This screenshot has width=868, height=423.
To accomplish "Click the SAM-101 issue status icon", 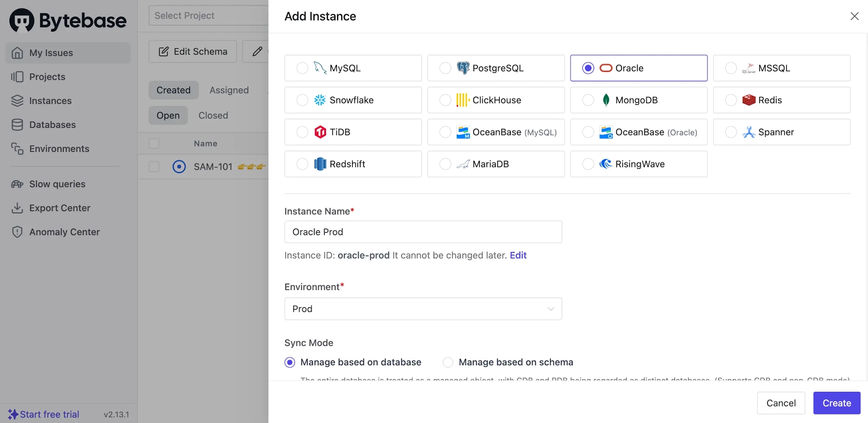I will (x=179, y=167).
